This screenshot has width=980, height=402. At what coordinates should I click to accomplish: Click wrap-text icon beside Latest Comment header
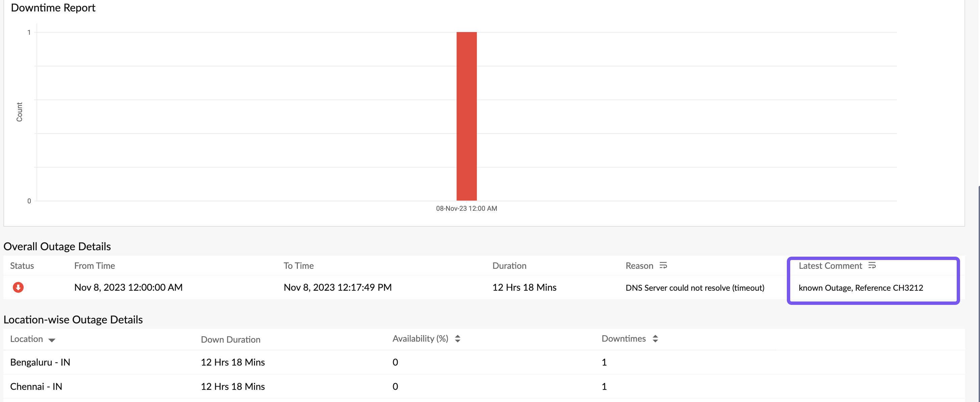[872, 265]
